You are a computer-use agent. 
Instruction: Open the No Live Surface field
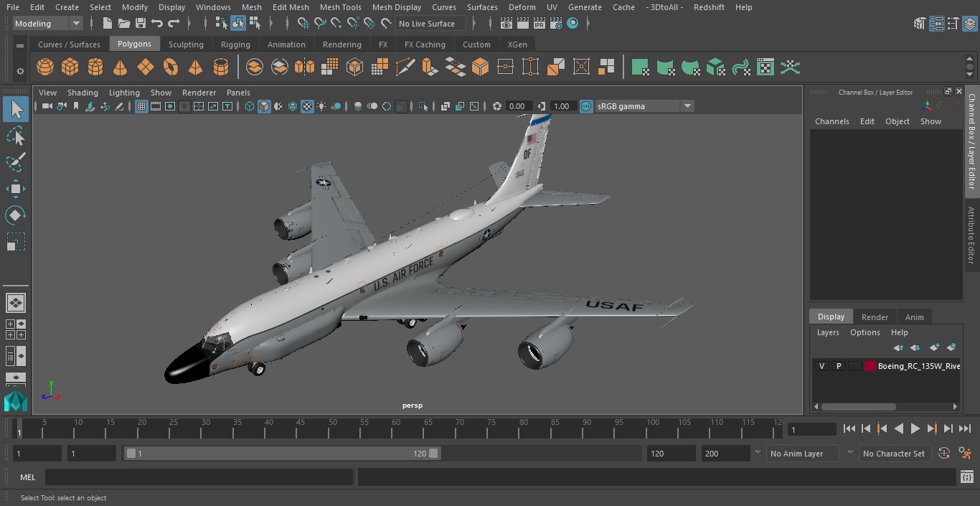pos(430,24)
